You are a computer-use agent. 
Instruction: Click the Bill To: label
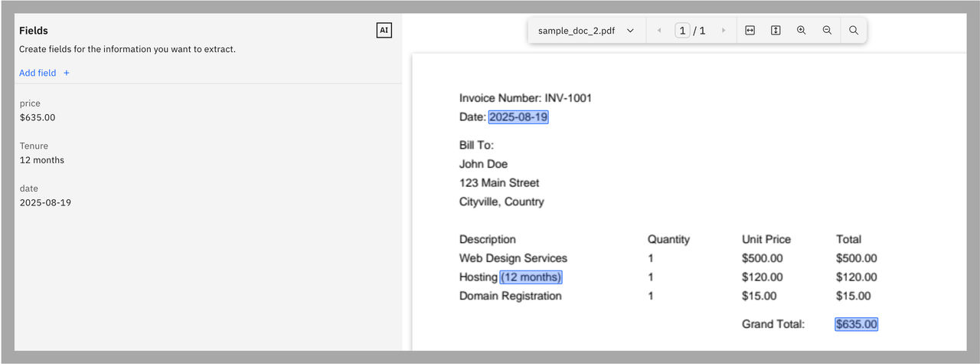pyautogui.click(x=476, y=145)
